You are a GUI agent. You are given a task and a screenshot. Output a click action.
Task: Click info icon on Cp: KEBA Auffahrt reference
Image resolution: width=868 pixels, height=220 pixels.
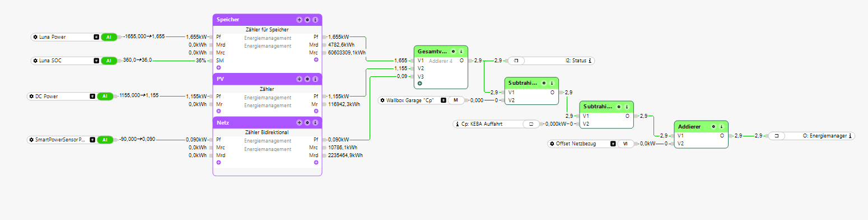[458, 124]
